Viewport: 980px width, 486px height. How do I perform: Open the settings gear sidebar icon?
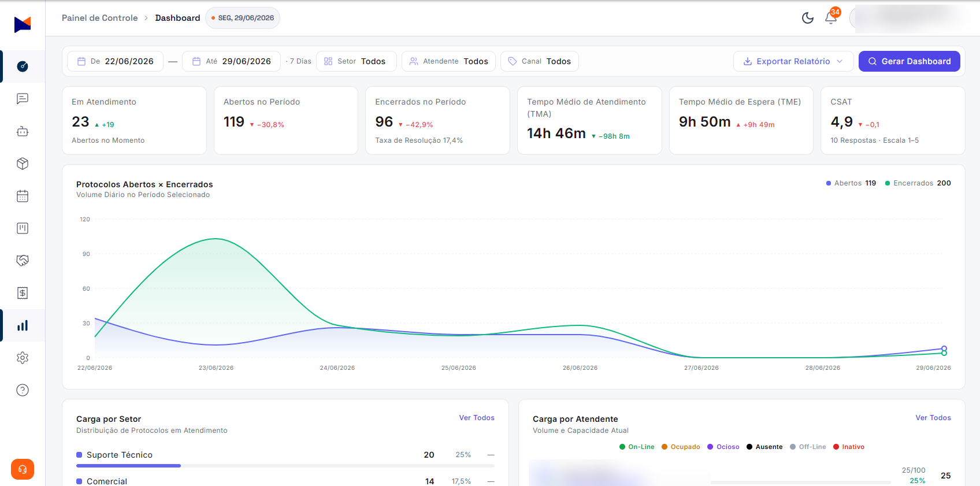tap(23, 358)
